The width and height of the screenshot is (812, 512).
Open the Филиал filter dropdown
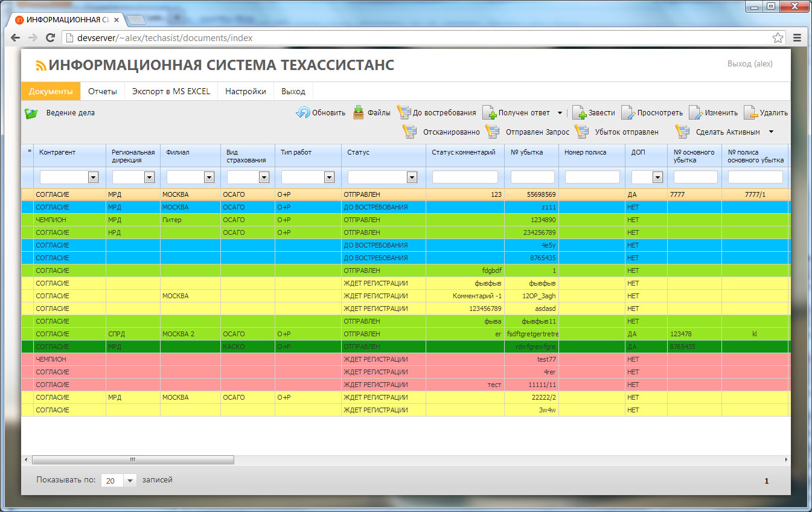tap(209, 177)
